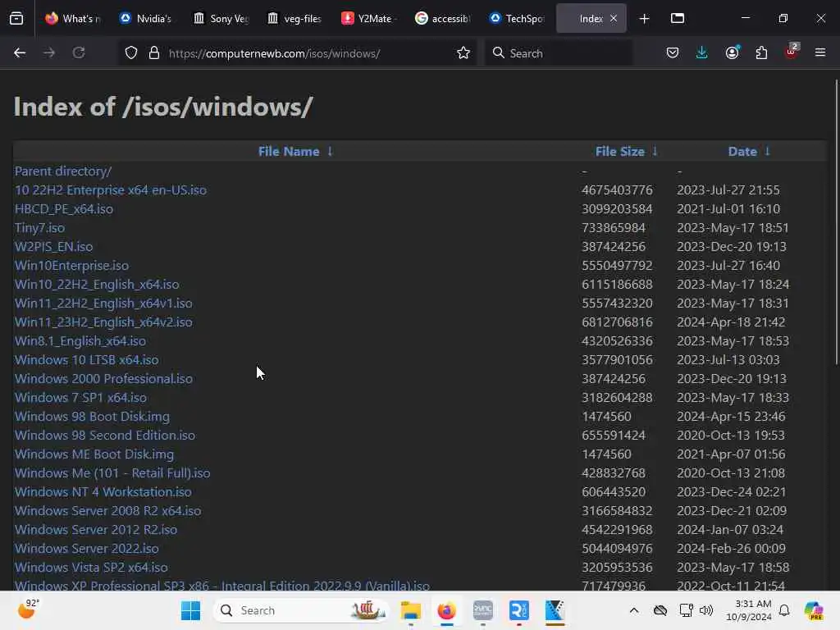The image size is (840, 630).
Task: Switch to the Sony Veg tab
Action: point(221,19)
